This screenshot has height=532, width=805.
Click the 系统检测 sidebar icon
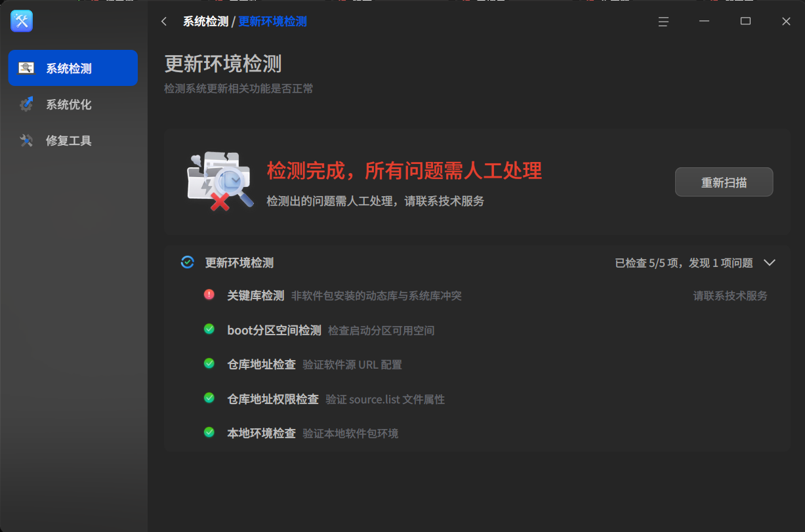(x=26, y=68)
